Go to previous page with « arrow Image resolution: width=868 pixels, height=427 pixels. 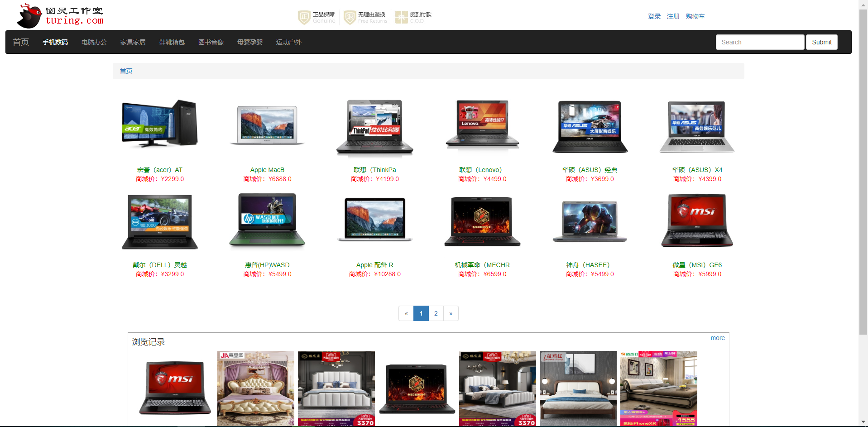(x=406, y=313)
